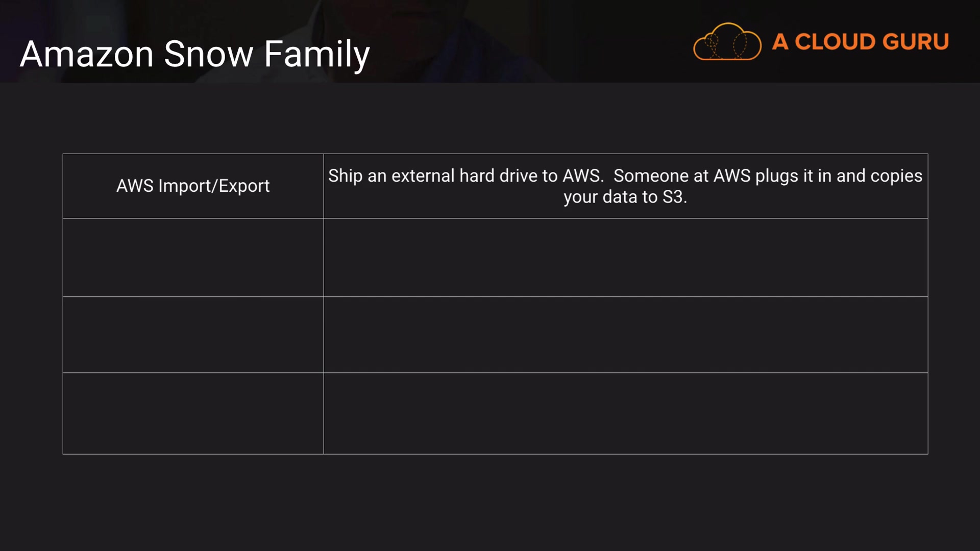The height and width of the screenshot is (551, 980).
Task: Select the 'AWS Import/Export' table cell
Action: [x=193, y=186]
